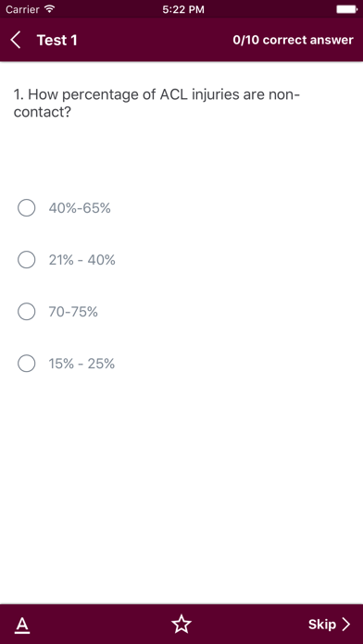Tap the Skip chevron arrow
The height and width of the screenshot is (644, 363).
(346, 625)
